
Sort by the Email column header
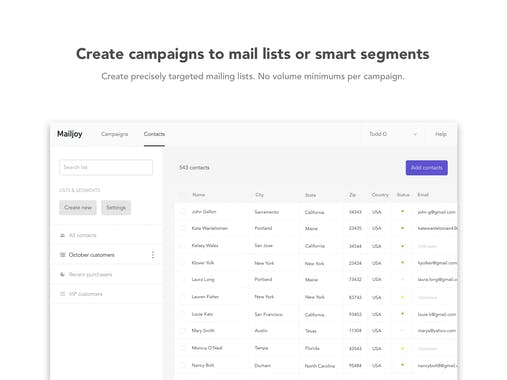[423, 195]
